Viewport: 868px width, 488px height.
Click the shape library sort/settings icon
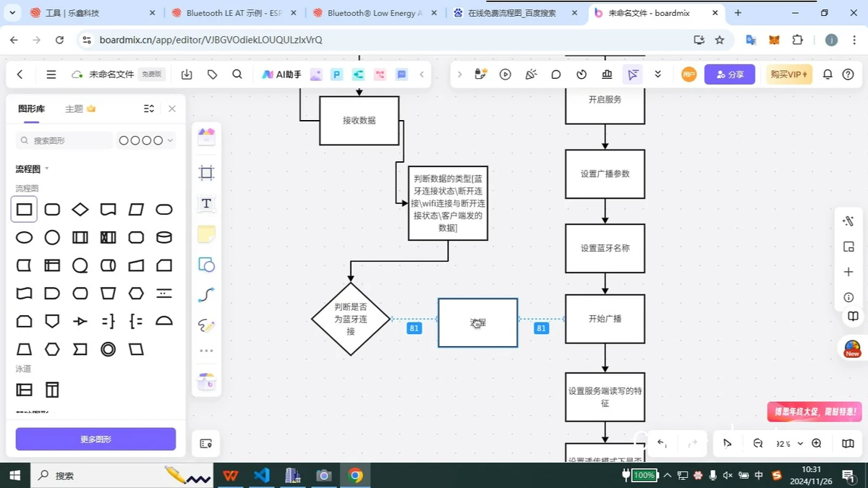(x=149, y=108)
